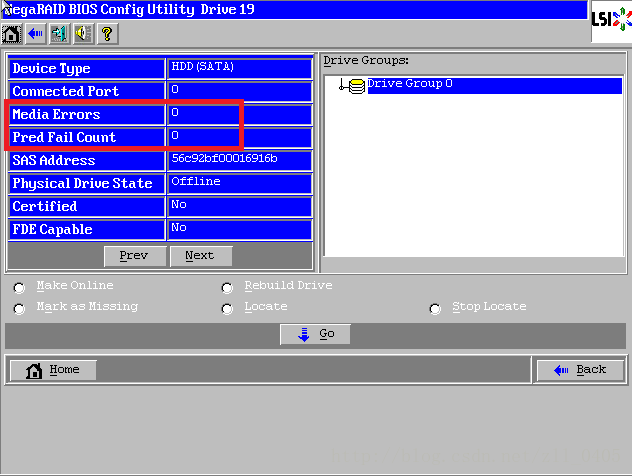Image resolution: width=632 pixels, height=476 pixels.
Task: Click the speaker sound toolbar icon
Action: [83, 34]
